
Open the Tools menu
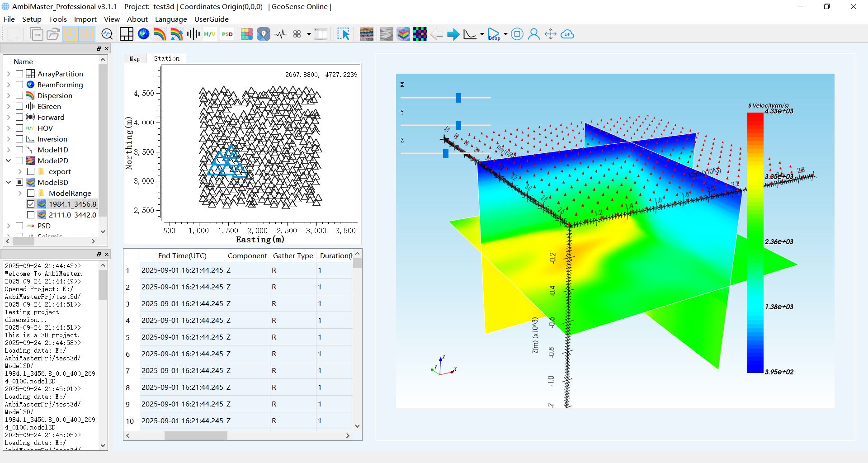(x=57, y=19)
